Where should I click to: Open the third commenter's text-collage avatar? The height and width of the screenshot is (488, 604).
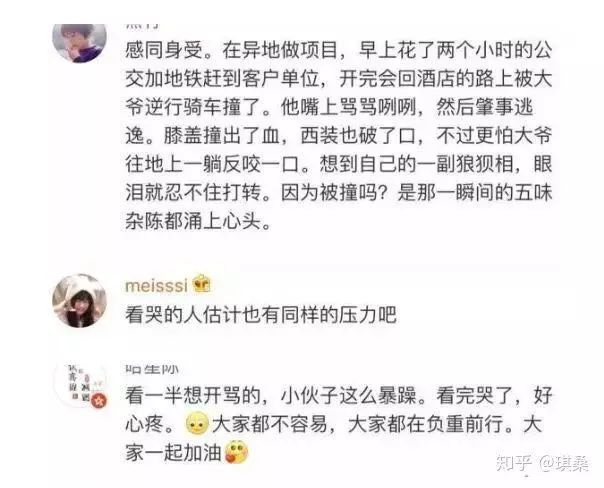pyautogui.click(x=79, y=384)
